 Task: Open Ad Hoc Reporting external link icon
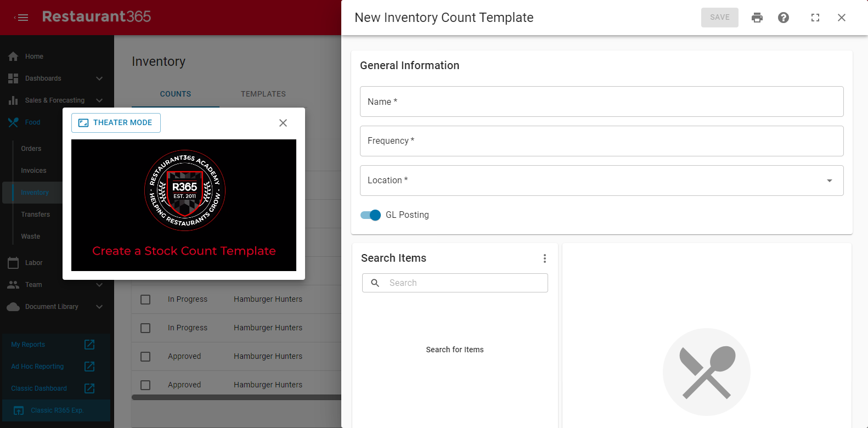tap(89, 367)
